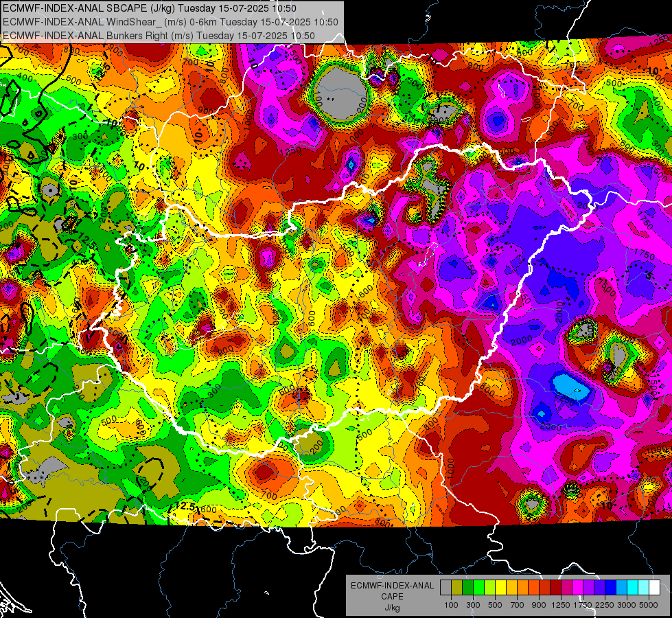Click the SBCAPE header line at top
The width and height of the screenshot is (672, 618).
(x=150, y=8)
